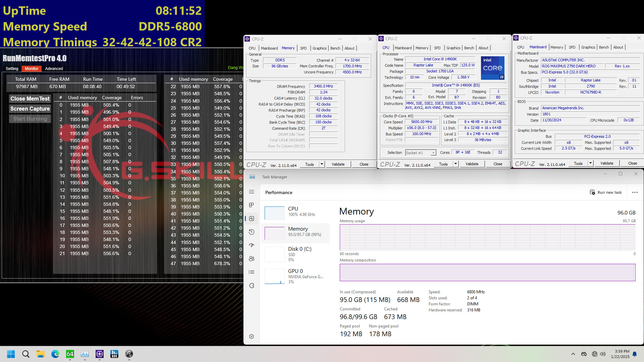This screenshot has width=644, height=362.
Task: Open Socket #1 selection combo box
Action: pyautogui.click(x=421, y=153)
